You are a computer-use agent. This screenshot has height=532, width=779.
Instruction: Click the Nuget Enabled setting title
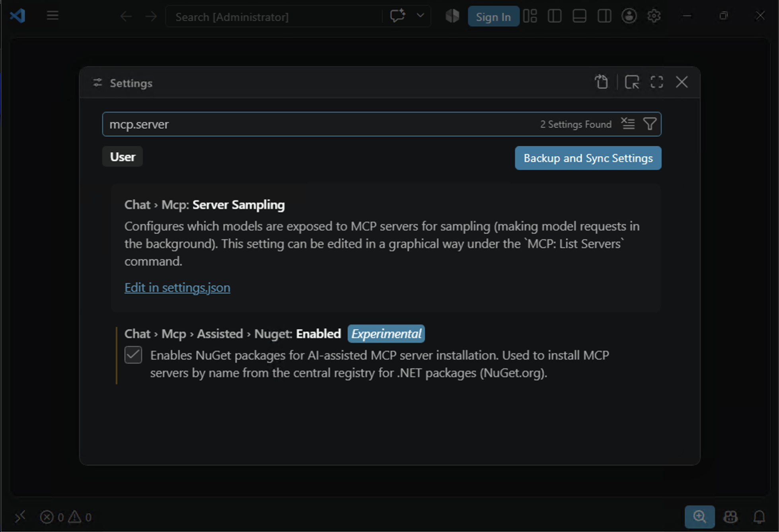(233, 334)
